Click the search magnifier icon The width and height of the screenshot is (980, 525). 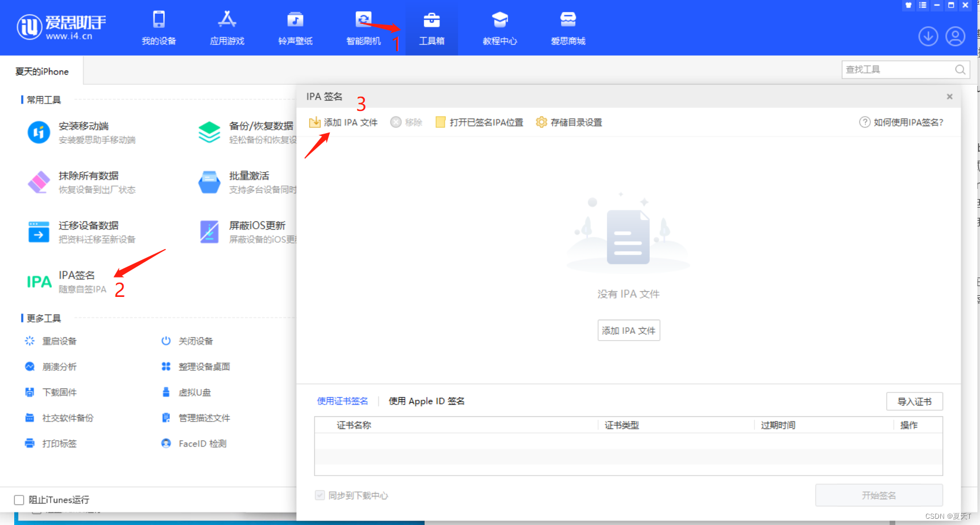click(960, 69)
